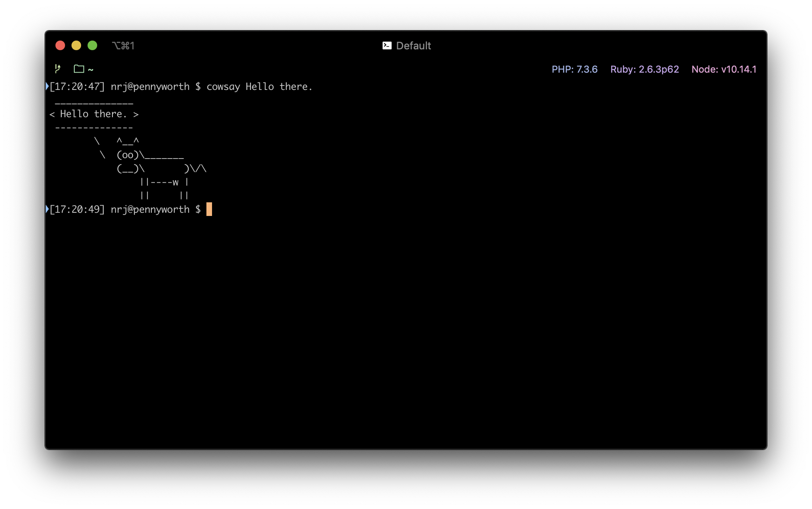Click the folder icon in toolbar
This screenshot has width=812, height=509.
click(78, 69)
